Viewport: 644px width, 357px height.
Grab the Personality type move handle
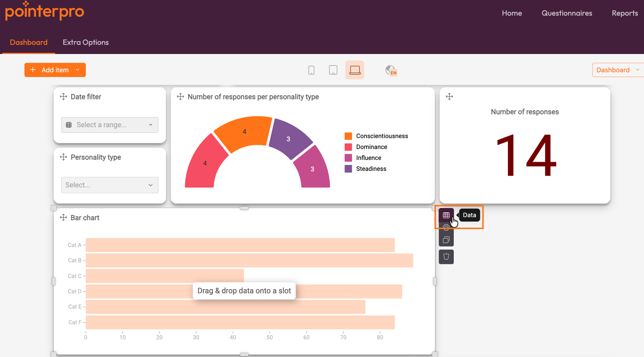[63, 157]
